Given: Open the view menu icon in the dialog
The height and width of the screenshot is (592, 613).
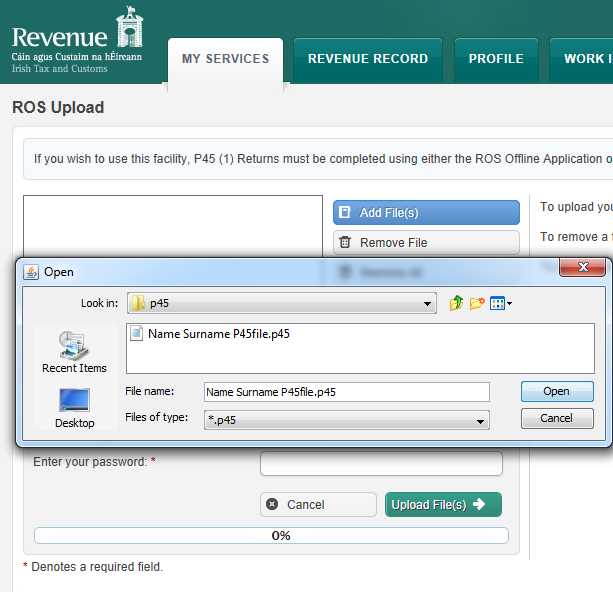Looking at the screenshot, I should (x=501, y=303).
